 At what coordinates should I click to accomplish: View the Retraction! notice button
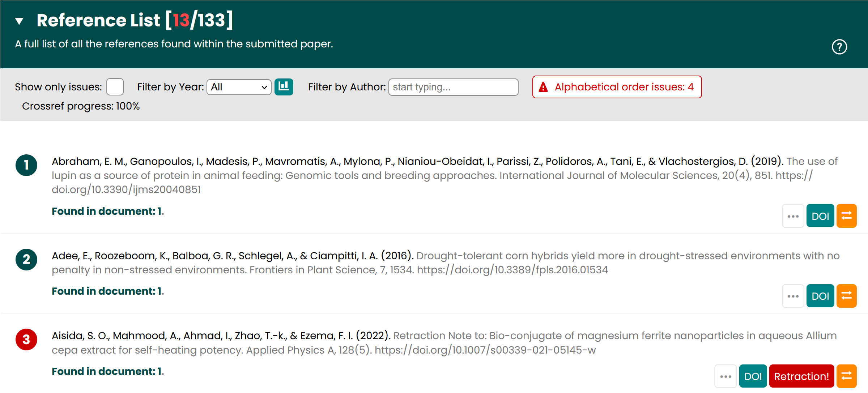coord(801,376)
